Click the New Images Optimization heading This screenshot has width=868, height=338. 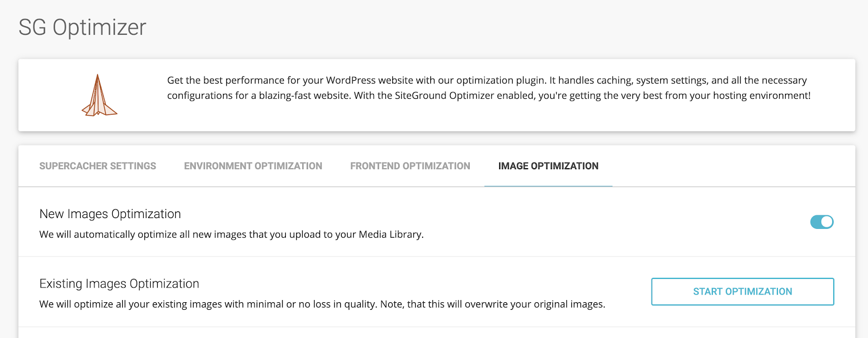point(110,214)
